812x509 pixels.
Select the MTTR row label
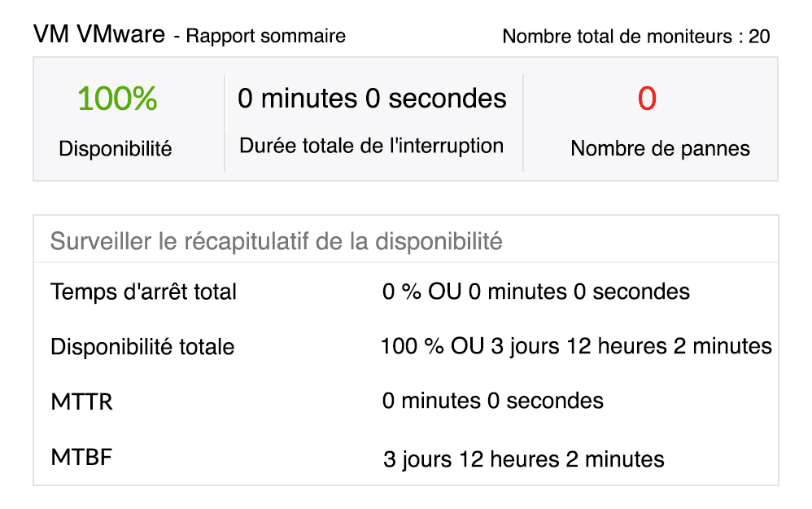(81, 402)
